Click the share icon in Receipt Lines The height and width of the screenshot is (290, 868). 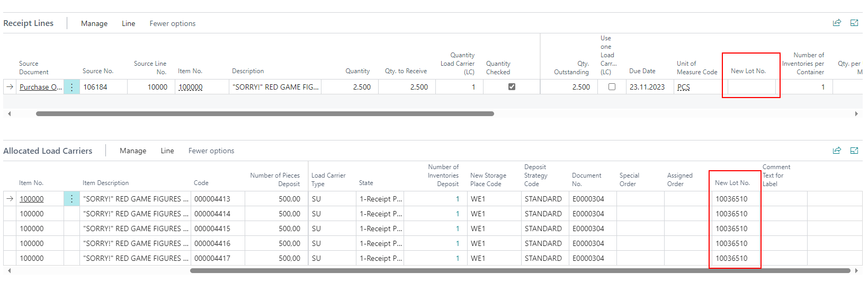(x=837, y=23)
